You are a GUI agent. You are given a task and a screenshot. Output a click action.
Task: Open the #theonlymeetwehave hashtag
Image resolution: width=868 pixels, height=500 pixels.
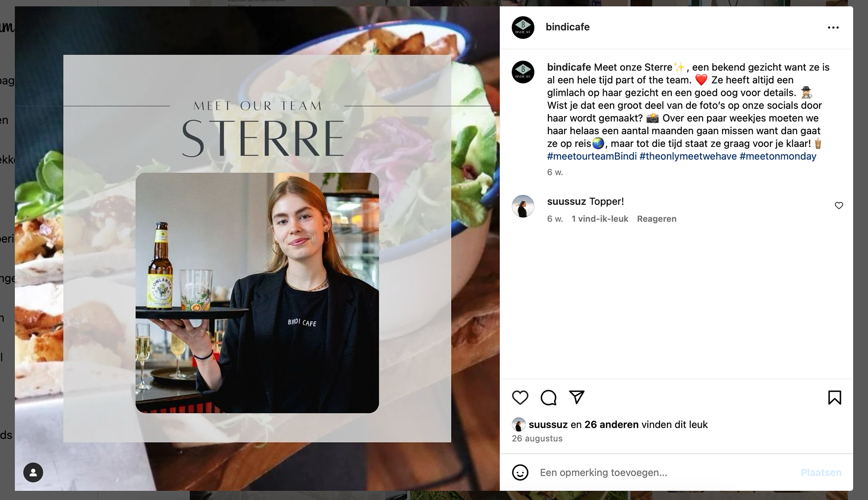[688, 156]
